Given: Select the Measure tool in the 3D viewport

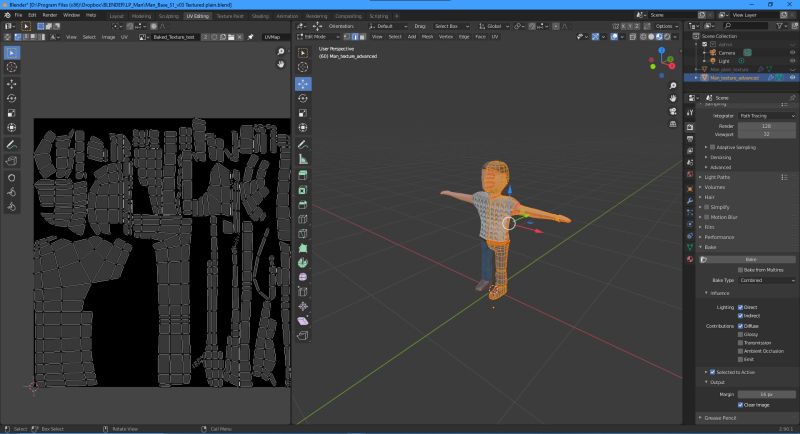Looking at the screenshot, I should pos(303,159).
